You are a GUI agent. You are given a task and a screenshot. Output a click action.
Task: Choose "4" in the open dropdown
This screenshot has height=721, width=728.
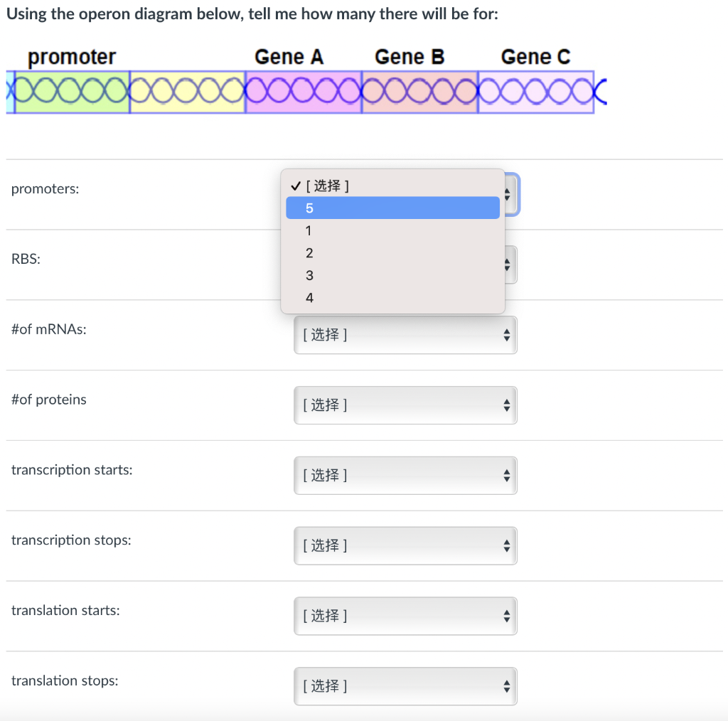tap(309, 297)
